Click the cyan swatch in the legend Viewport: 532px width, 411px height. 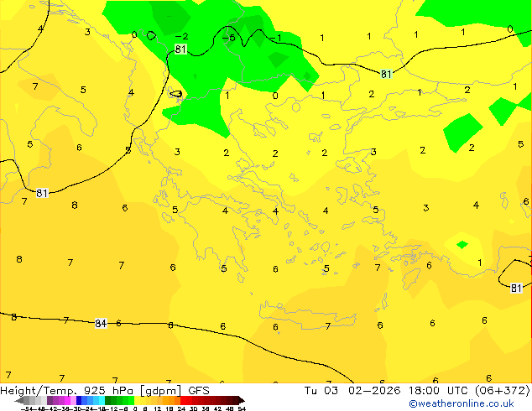coord(102,401)
